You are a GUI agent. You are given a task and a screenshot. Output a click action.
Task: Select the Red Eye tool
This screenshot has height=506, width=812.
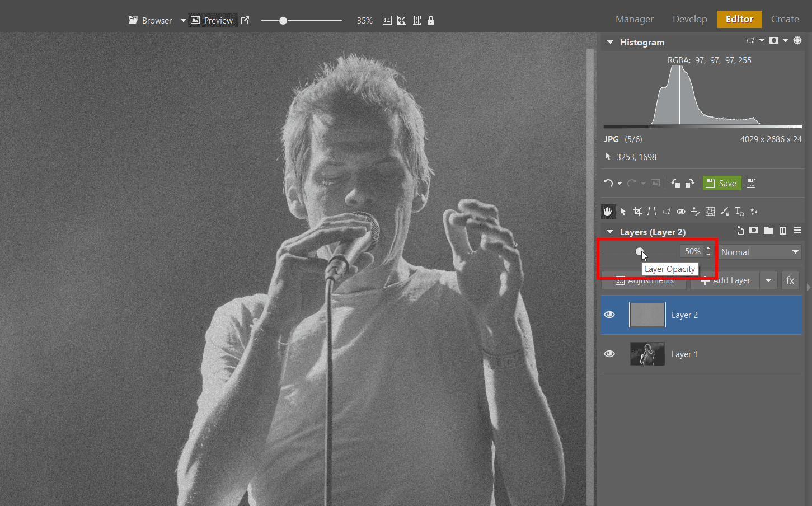coord(681,212)
